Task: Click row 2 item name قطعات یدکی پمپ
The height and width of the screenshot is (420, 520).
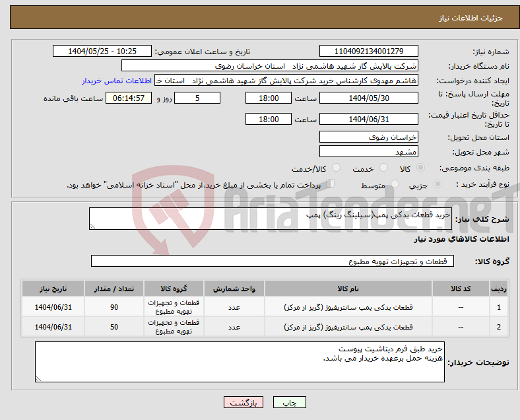Action: tap(348, 327)
